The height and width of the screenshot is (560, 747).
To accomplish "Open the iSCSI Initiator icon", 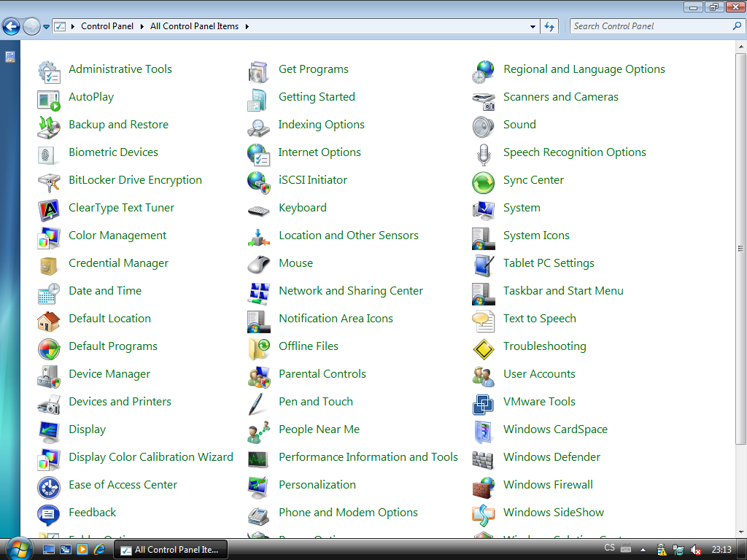I will (259, 182).
